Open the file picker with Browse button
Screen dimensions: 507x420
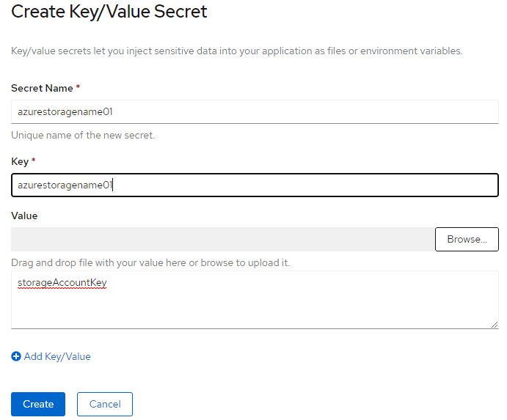pyautogui.click(x=467, y=239)
